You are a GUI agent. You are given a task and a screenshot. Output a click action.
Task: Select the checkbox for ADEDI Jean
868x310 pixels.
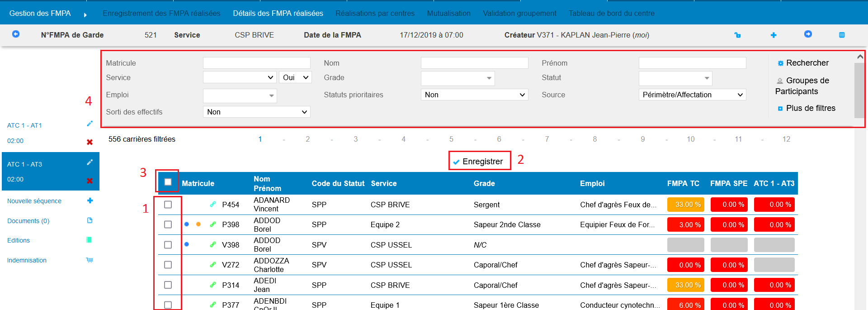click(168, 285)
